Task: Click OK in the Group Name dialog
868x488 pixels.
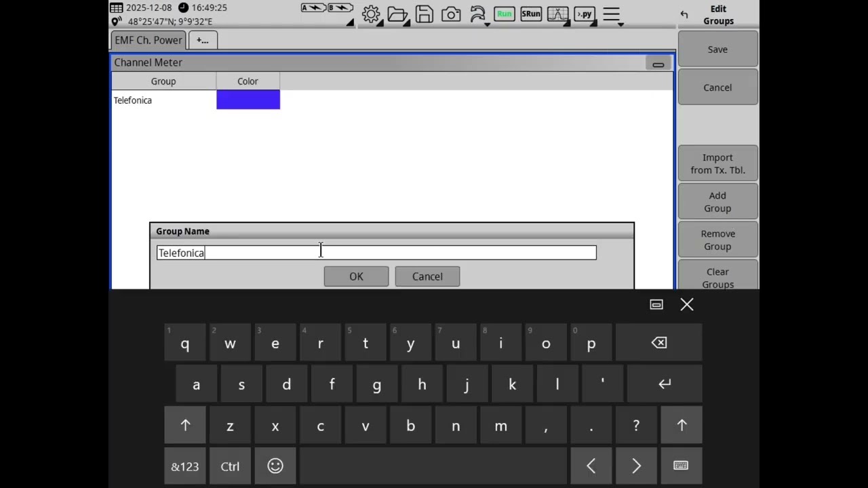Action: tap(356, 276)
